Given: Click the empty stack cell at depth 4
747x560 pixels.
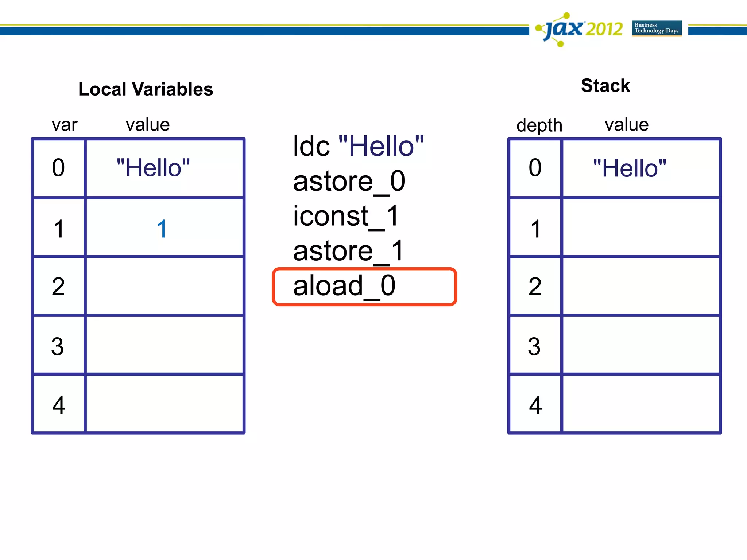Looking at the screenshot, I should tap(641, 404).
